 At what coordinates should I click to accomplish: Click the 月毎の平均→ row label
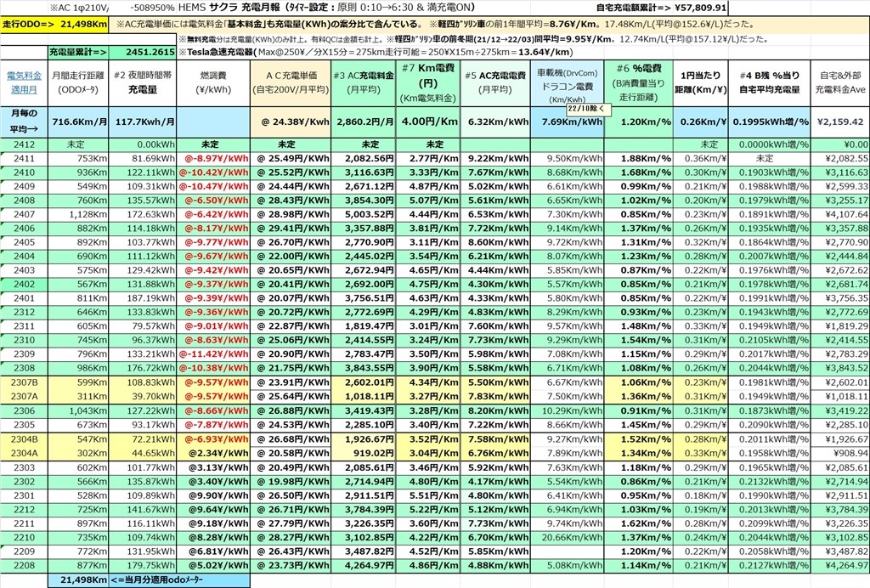pyautogui.click(x=24, y=122)
